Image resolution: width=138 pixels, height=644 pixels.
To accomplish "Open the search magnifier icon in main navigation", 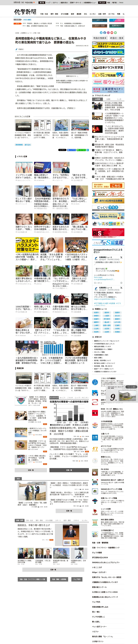I will tap(123, 14).
